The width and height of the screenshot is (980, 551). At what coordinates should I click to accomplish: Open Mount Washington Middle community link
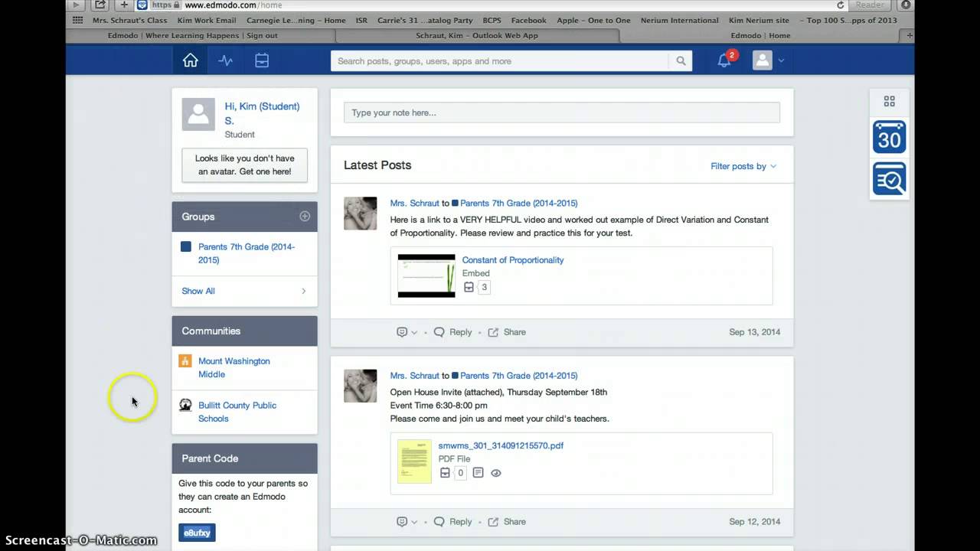tap(234, 367)
